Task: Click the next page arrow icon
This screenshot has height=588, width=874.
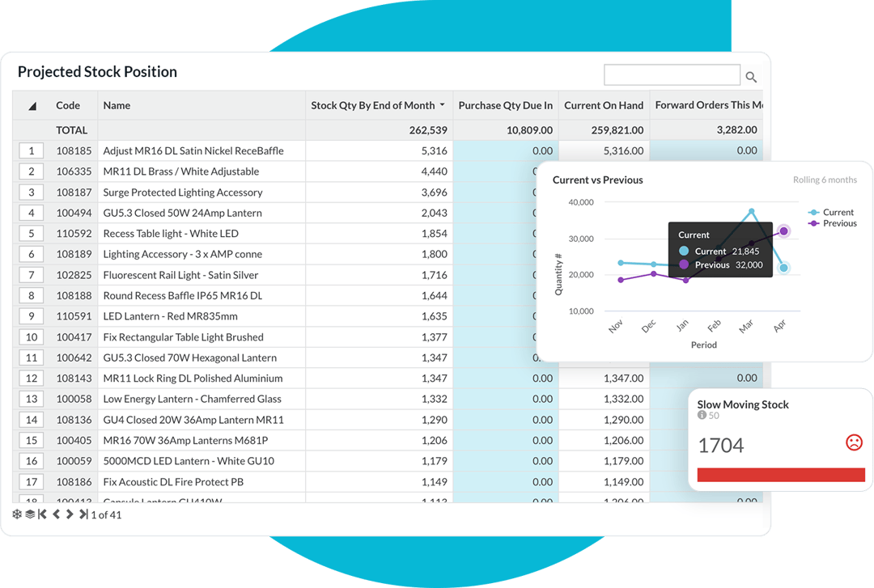Action: pos(68,514)
